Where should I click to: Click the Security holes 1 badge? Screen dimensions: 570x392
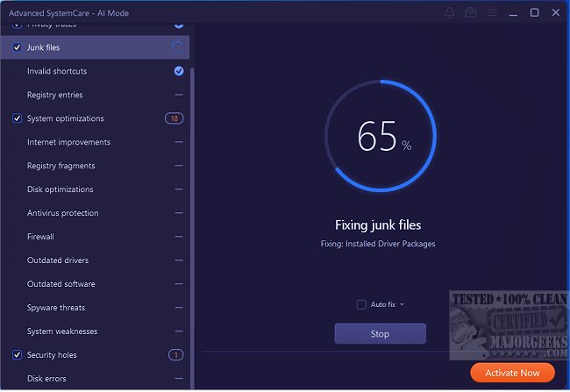[x=176, y=355]
